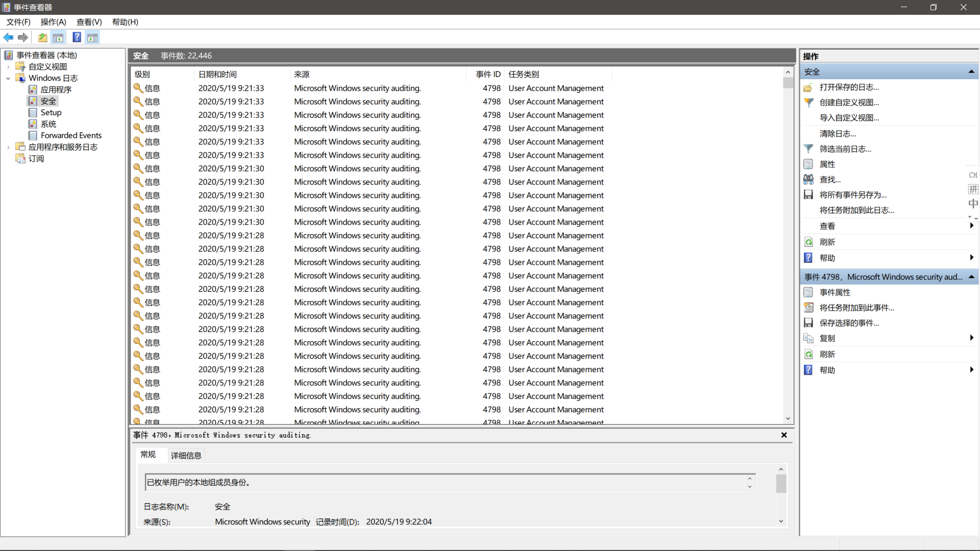The width and height of the screenshot is (980, 551).
Task: Open the 查看 submenu arrow in actions pane
Action: pyautogui.click(x=971, y=226)
